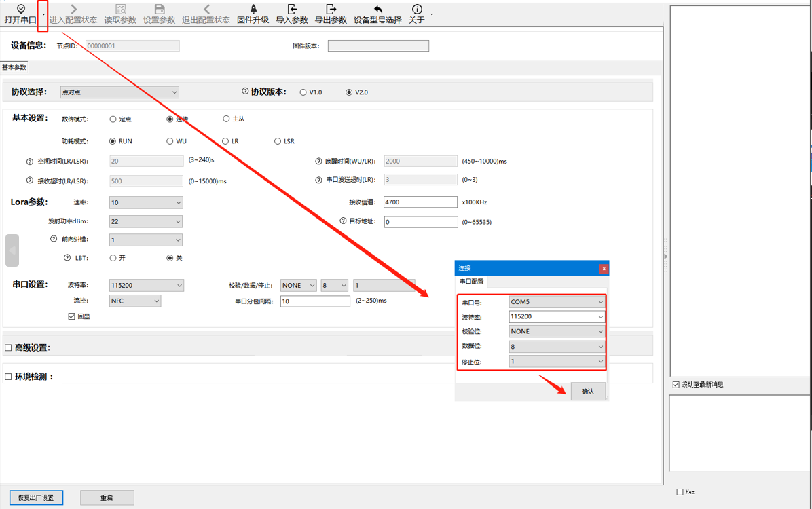Enable the 高级设置 checkbox
Screen dimensions: 812x509
pyautogui.click(x=9, y=348)
